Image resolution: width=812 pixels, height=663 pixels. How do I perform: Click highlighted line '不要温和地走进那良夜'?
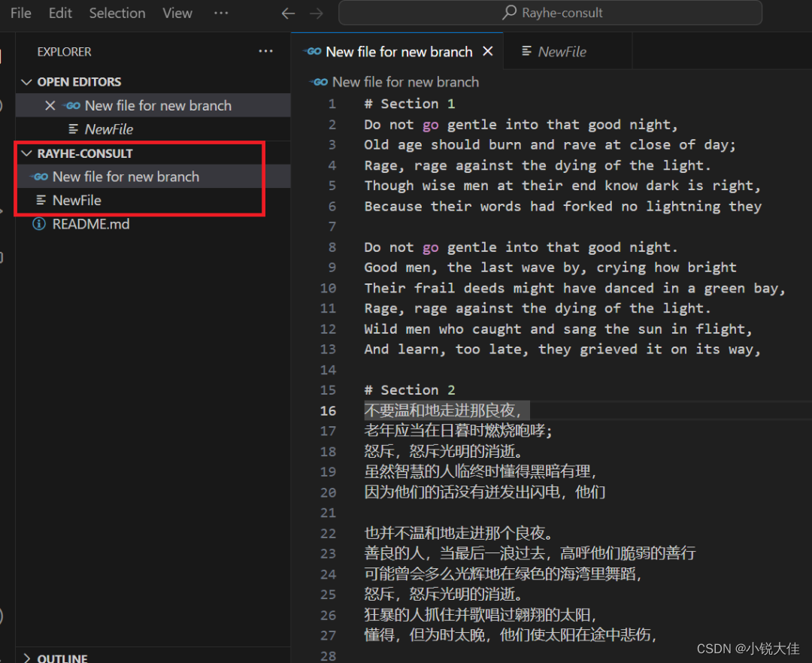[x=447, y=410]
